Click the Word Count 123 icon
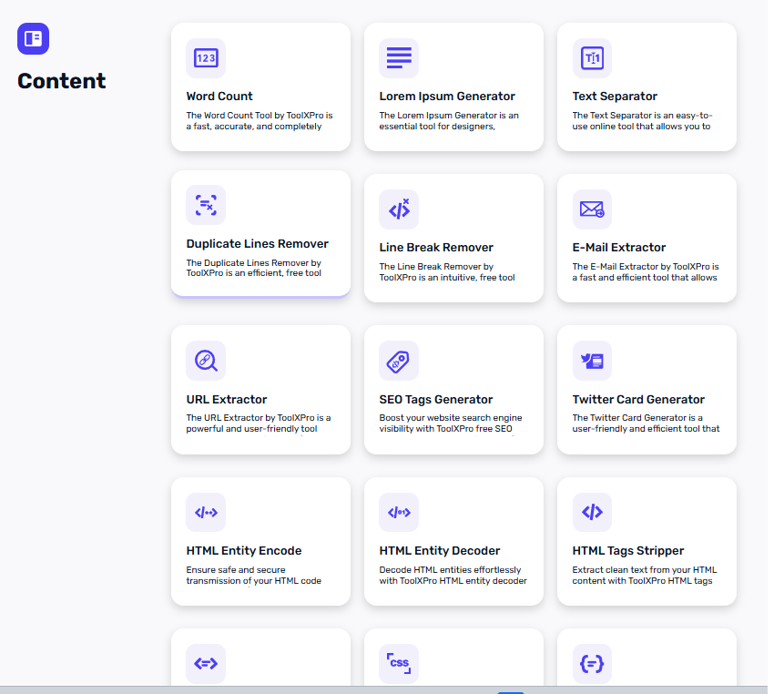The height and width of the screenshot is (694, 784). 206,58
